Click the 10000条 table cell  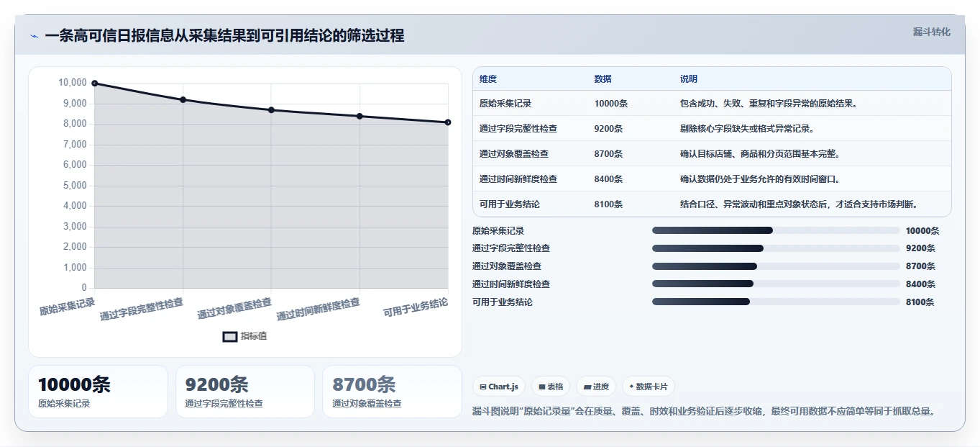click(611, 104)
